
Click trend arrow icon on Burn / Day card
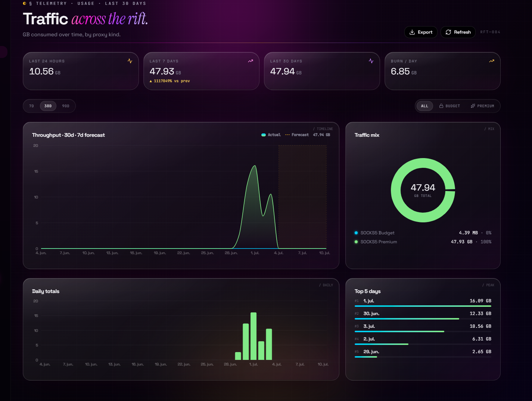492,61
